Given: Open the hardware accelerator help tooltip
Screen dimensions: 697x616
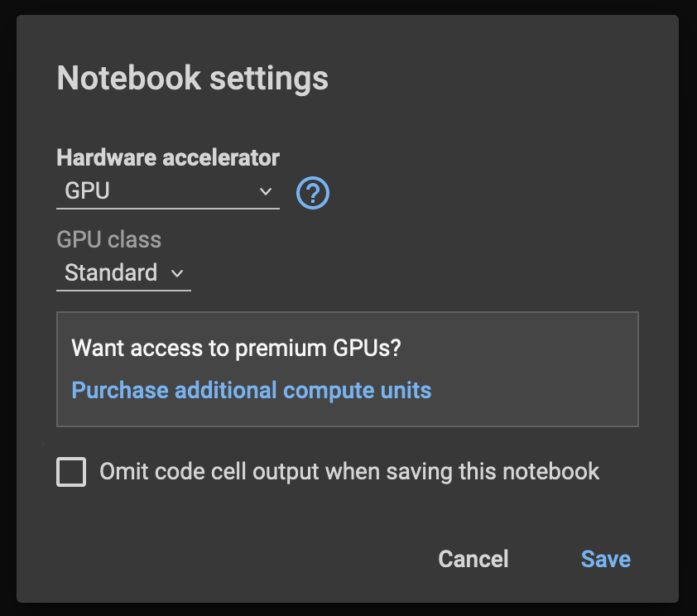Looking at the screenshot, I should [x=312, y=192].
